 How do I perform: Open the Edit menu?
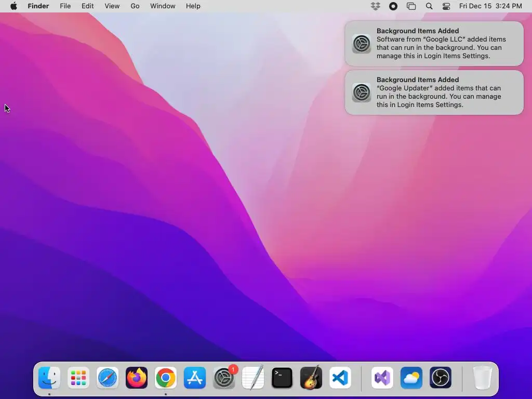(x=87, y=6)
